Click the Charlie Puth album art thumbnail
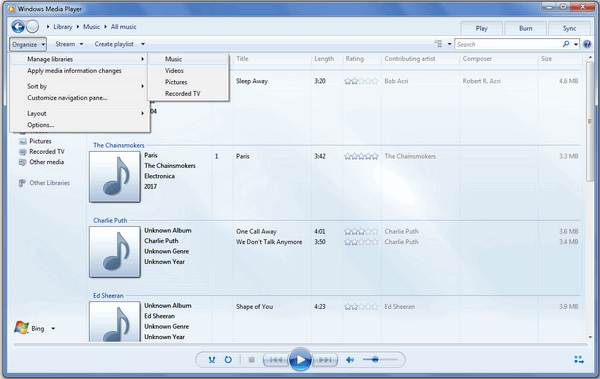600x379 pixels. 115,252
